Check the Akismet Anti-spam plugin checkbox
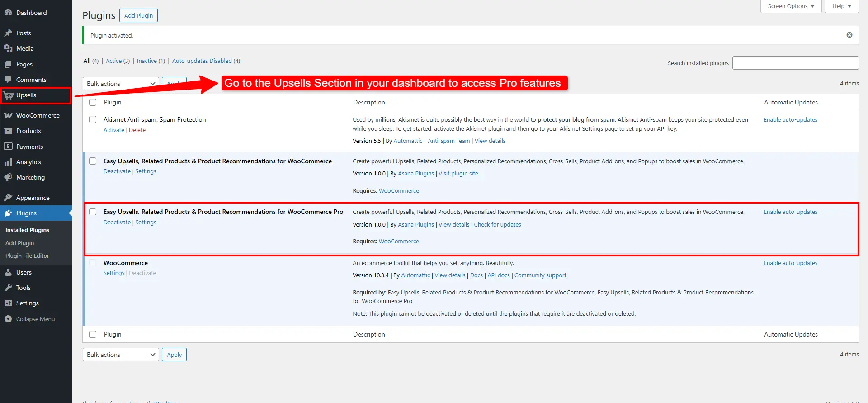The width and height of the screenshot is (868, 403). tap(93, 119)
